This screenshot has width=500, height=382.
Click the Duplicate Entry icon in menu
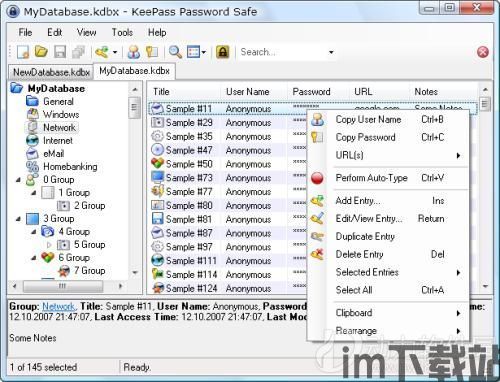coord(317,236)
